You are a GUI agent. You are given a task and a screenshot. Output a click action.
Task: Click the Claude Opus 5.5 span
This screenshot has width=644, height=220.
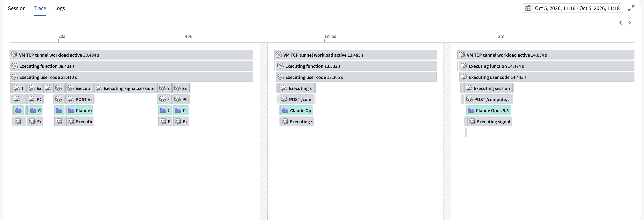[x=489, y=110]
